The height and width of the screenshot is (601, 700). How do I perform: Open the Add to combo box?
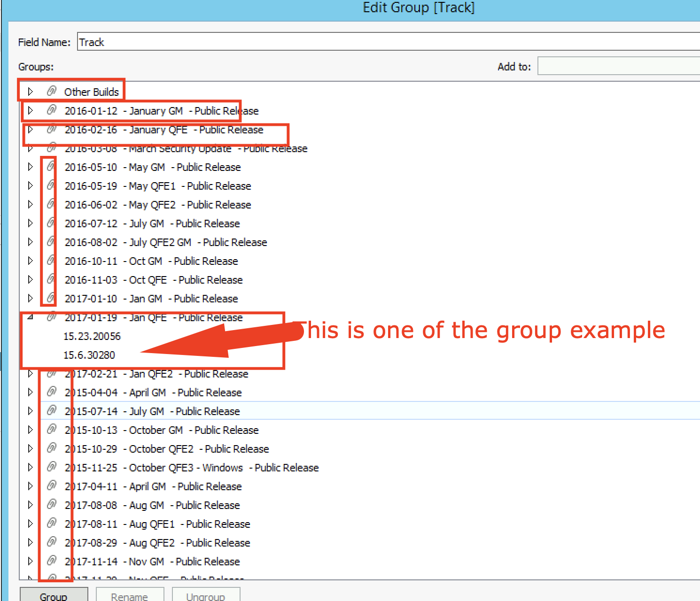619,66
